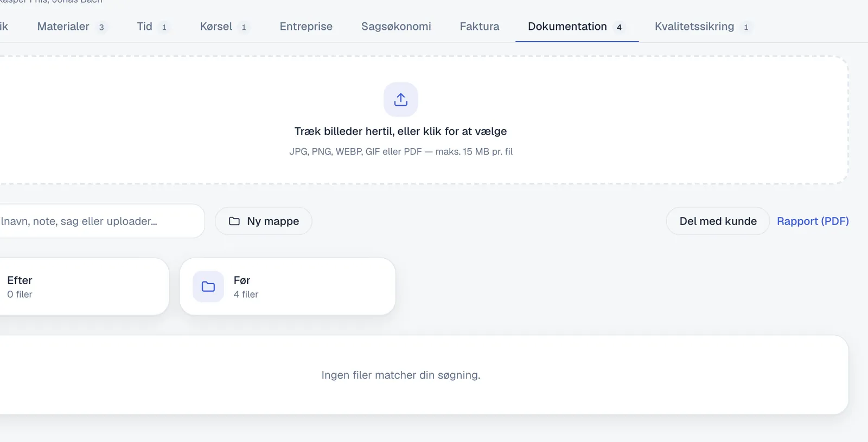Click the Ny mappe button label

pyautogui.click(x=273, y=221)
